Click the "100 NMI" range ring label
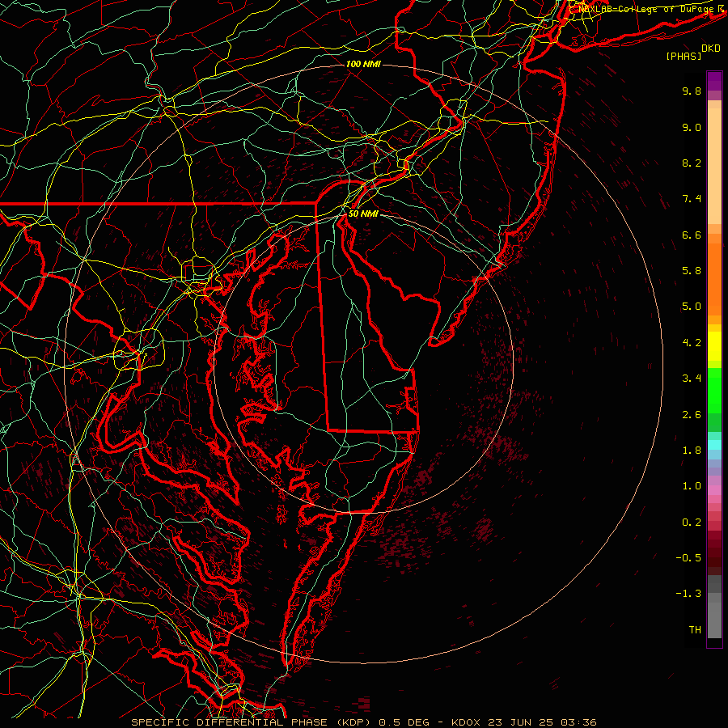728x728 pixels. click(363, 64)
